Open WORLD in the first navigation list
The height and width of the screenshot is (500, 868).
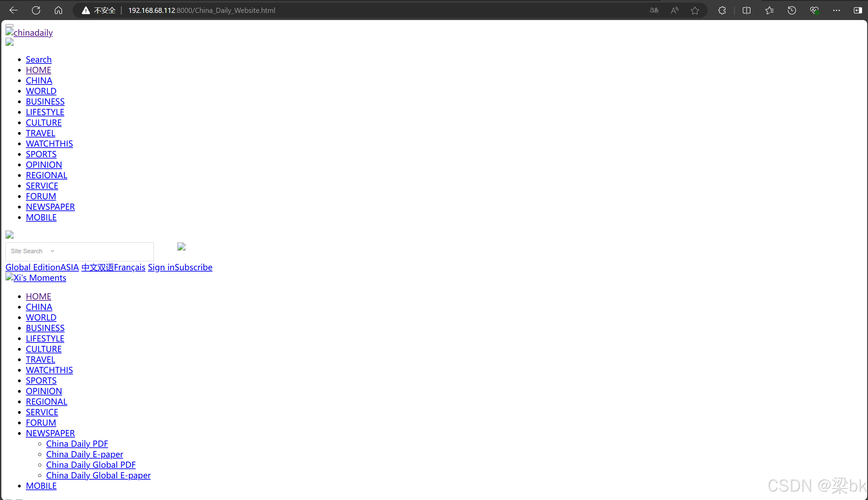41,91
